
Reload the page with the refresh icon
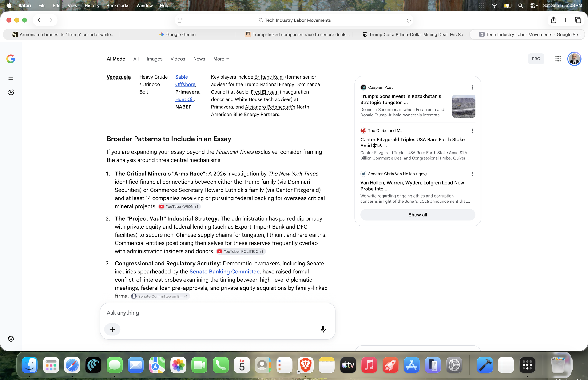click(408, 20)
